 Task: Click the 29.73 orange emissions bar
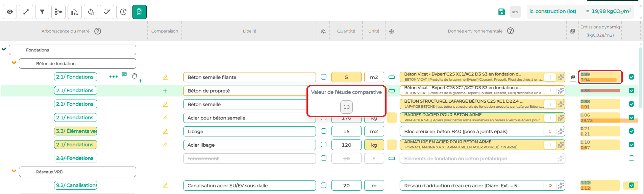click(x=609, y=121)
